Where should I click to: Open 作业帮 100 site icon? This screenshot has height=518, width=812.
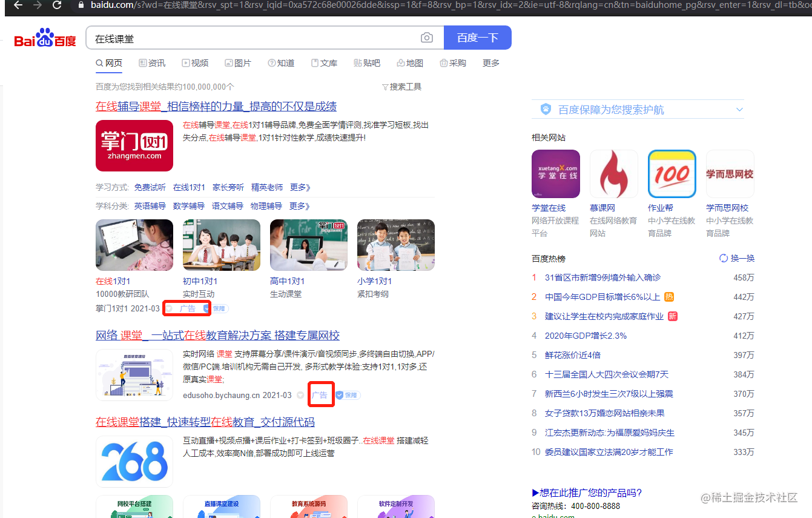tap(672, 174)
